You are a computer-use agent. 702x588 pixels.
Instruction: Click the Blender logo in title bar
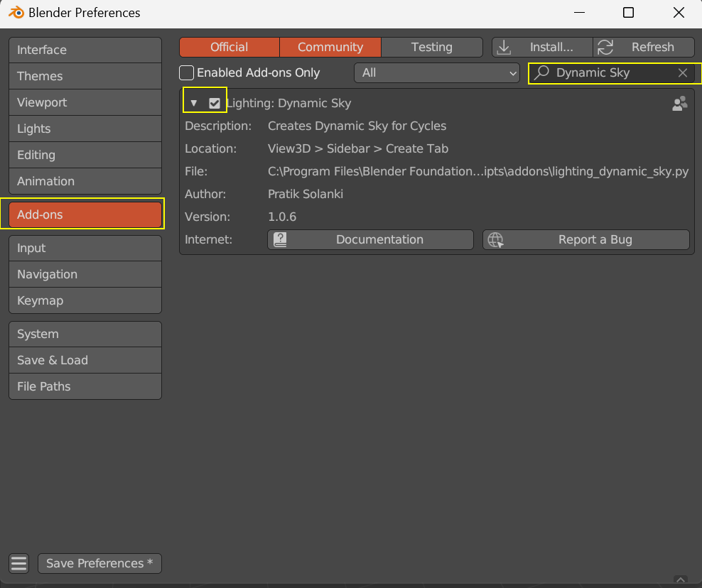[x=16, y=13]
